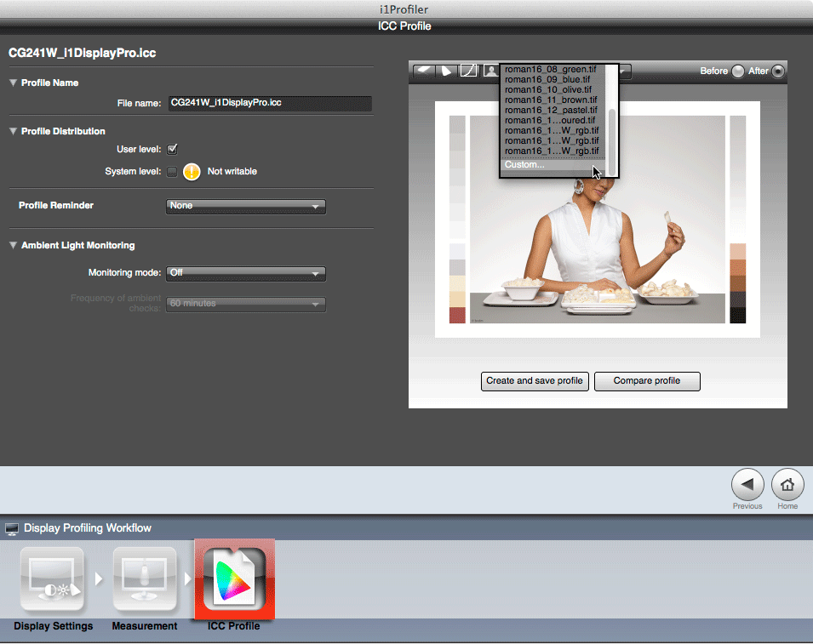Collapse the Profile Name section
The width and height of the screenshot is (813, 644).
pyautogui.click(x=14, y=83)
